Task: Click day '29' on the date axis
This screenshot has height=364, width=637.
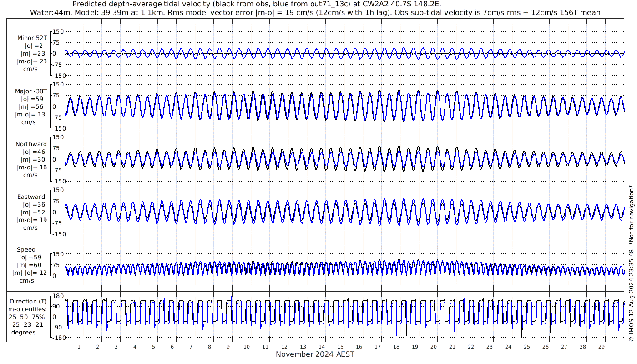Action: 601,347
